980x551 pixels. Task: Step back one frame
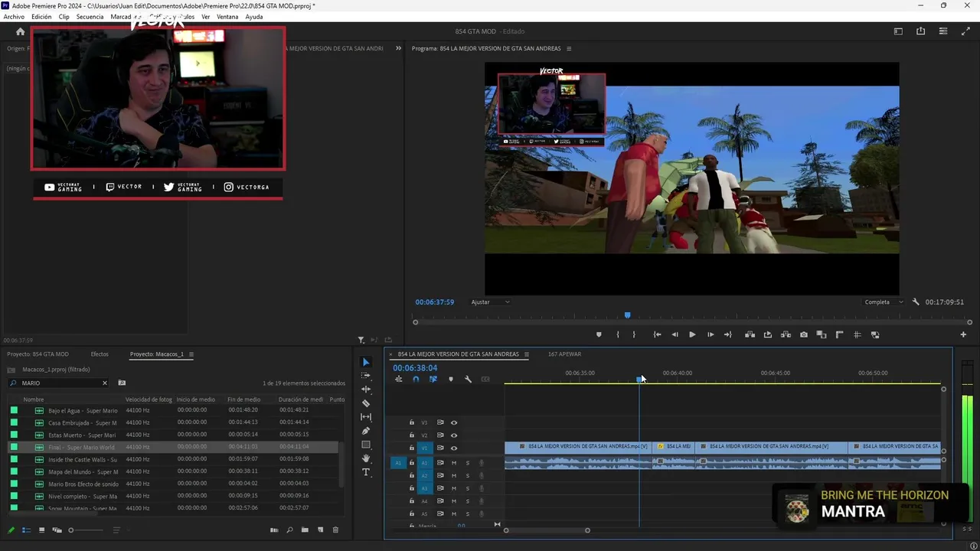[x=675, y=334]
